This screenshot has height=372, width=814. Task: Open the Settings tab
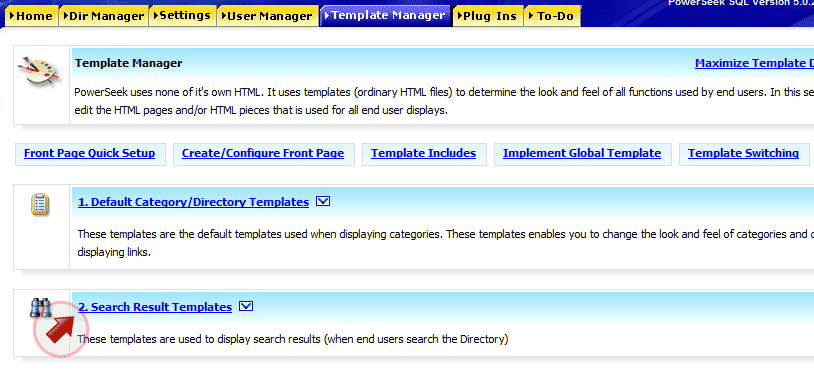pyautogui.click(x=183, y=16)
